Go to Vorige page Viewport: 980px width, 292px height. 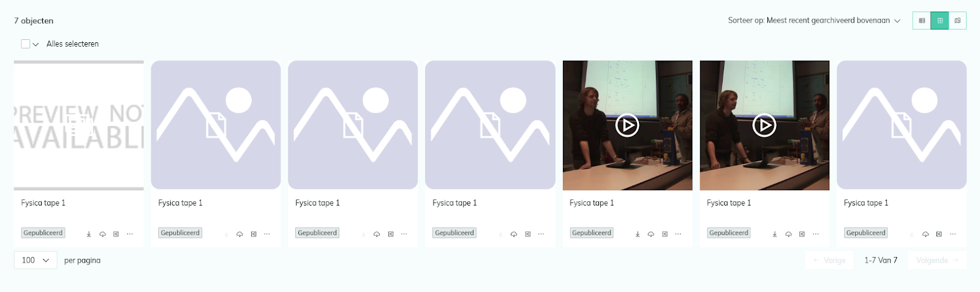point(829,260)
